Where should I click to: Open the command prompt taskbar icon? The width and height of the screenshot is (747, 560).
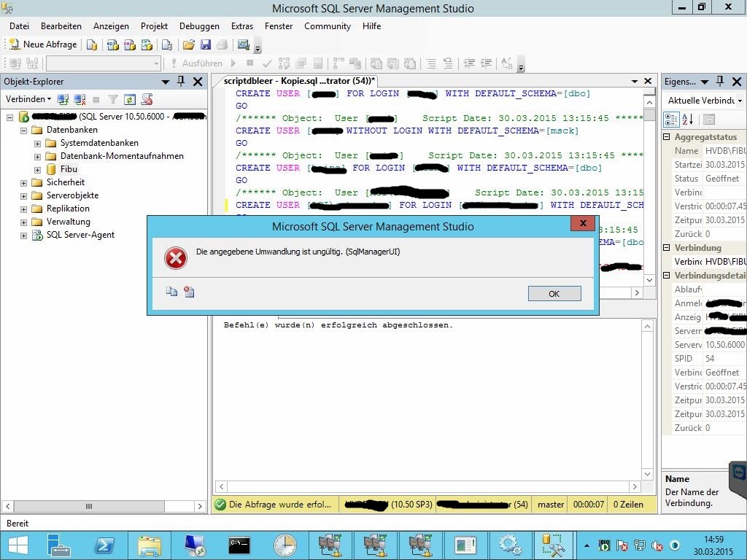coord(239,545)
